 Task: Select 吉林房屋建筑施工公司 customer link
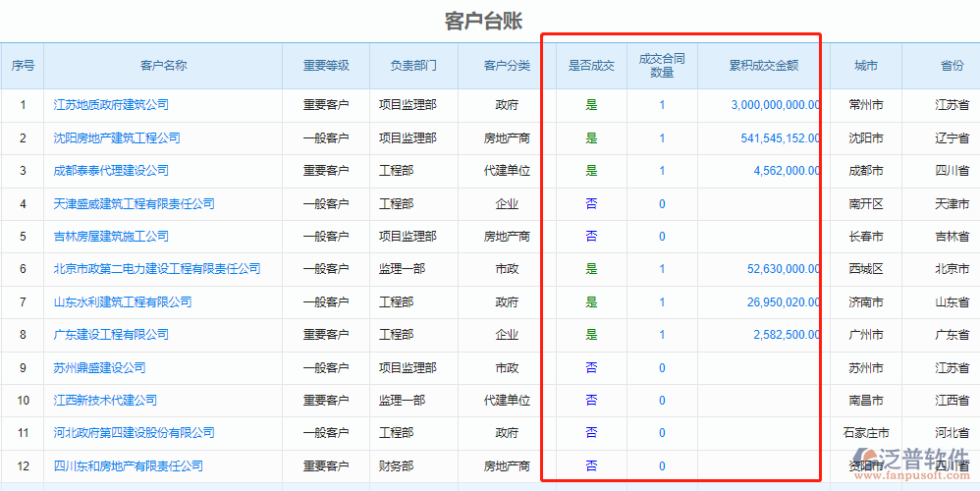pyautogui.click(x=111, y=237)
